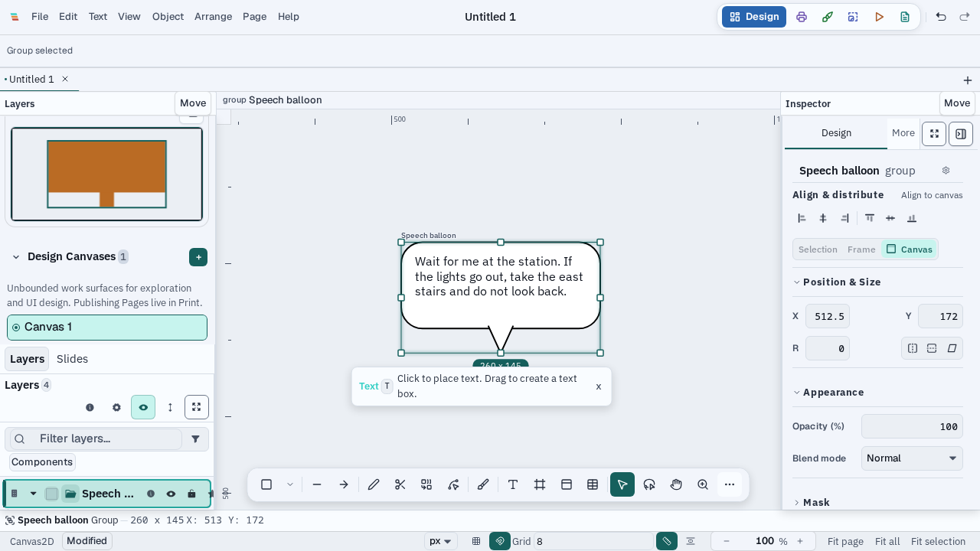Viewport: 980px width, 551px height.
Task: Select the Hand pan tool
Action: point(676,484)
